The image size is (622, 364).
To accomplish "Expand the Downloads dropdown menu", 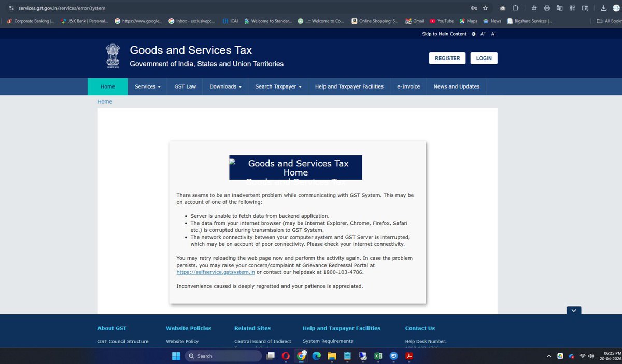I will tap(225, 86).
